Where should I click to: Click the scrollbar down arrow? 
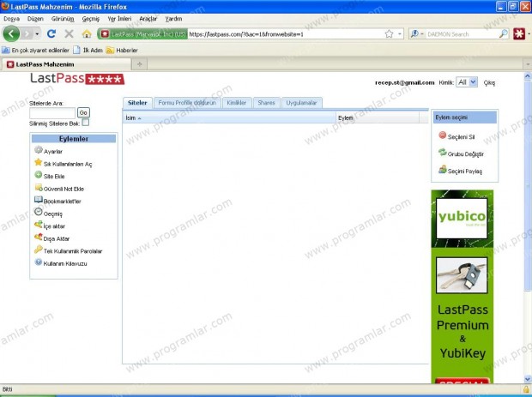coord(528,379)
